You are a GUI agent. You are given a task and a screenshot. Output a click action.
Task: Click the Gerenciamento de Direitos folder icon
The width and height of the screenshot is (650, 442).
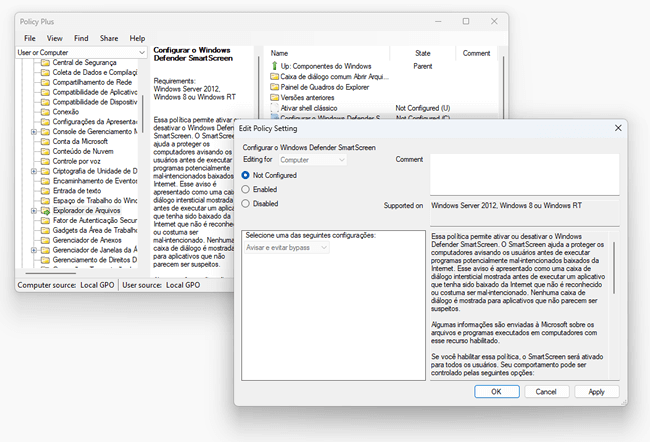pyautogui.click(x=46, y=260)
